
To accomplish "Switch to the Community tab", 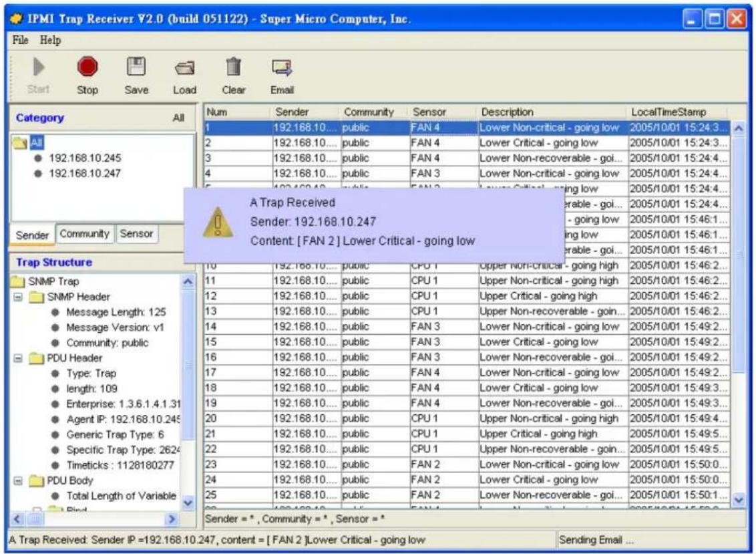I will click(84, 234).
